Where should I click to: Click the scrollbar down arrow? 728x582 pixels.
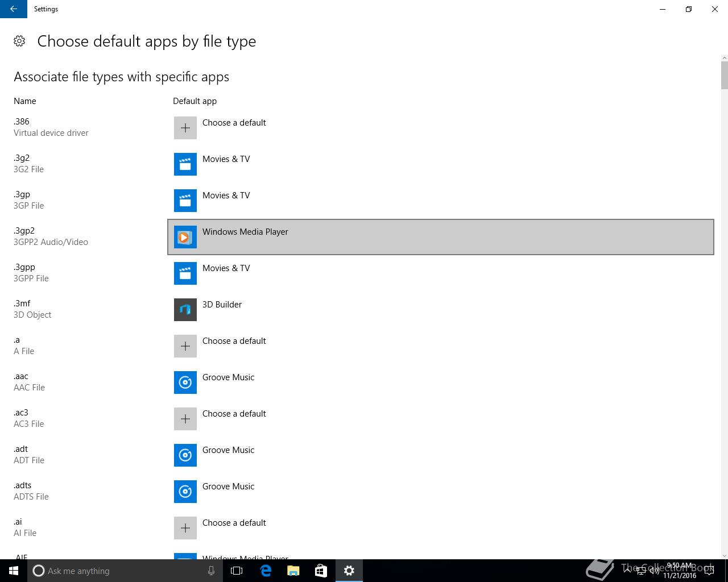click(724, 555)
